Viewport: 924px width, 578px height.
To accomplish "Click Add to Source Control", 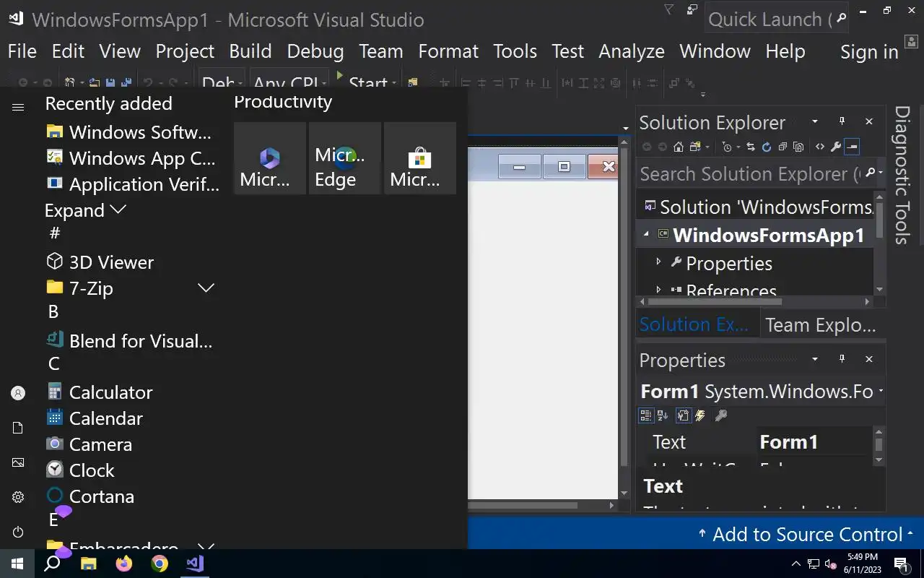I will click(806, 535).
